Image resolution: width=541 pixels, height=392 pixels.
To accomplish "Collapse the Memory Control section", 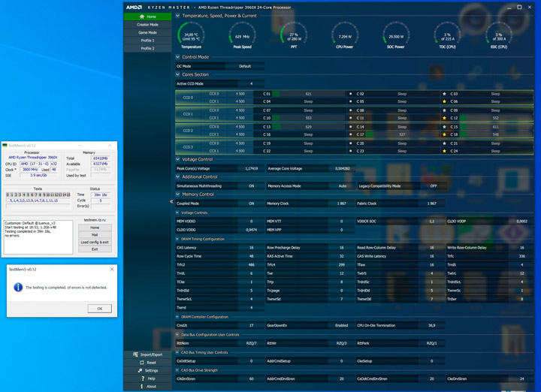I will point(177,194).
